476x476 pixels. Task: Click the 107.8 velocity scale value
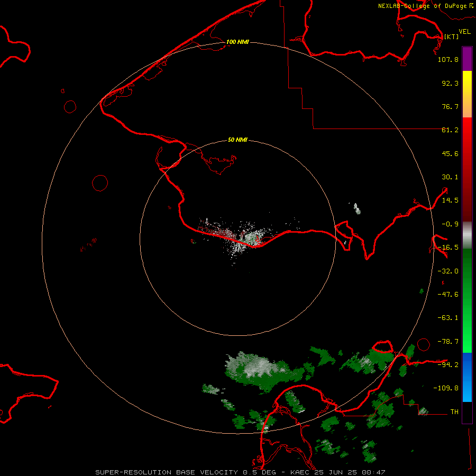pos(448,59)
